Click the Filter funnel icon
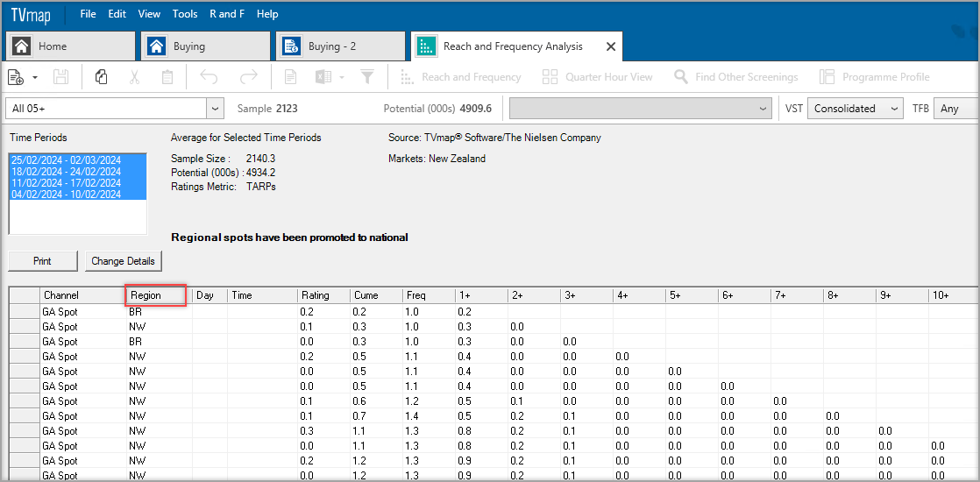This screenshot has width=980, height=482. pyautogui.click(x=367, y=77)
